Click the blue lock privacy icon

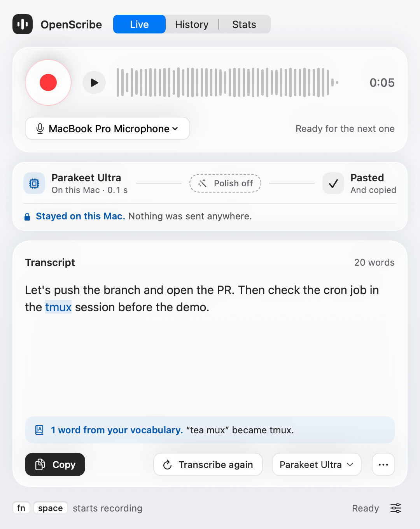pos(27,217)
